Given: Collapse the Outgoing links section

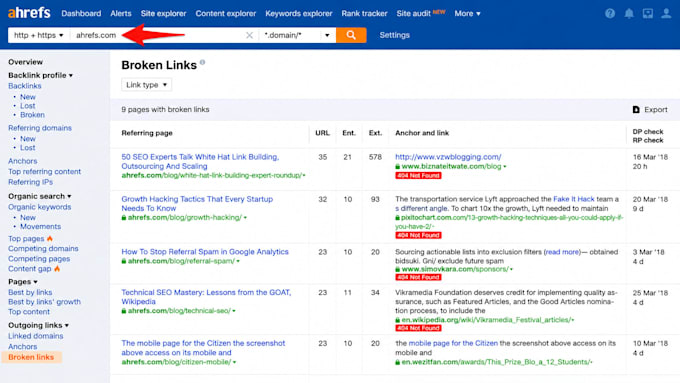Looking at the screenshot, I should [38, 325].
